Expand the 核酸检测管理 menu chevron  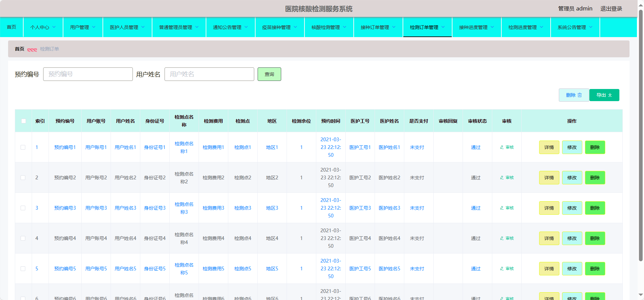[x=345, y=27]
